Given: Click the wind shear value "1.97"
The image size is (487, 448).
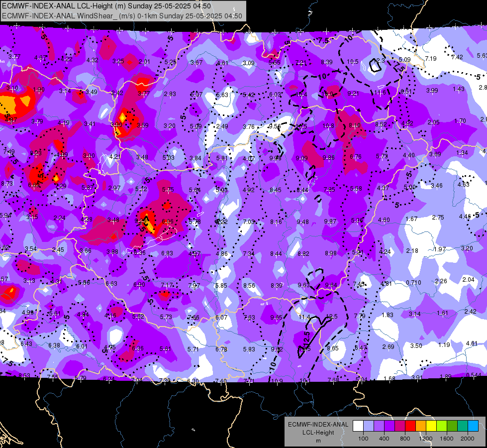Looking at the screenshot, I should (440, 249).
